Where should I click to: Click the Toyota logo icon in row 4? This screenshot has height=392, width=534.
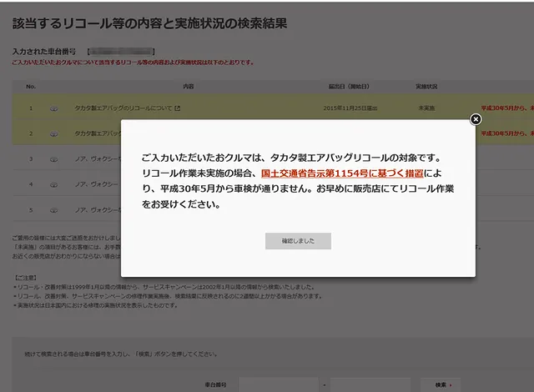coord(53,184)
